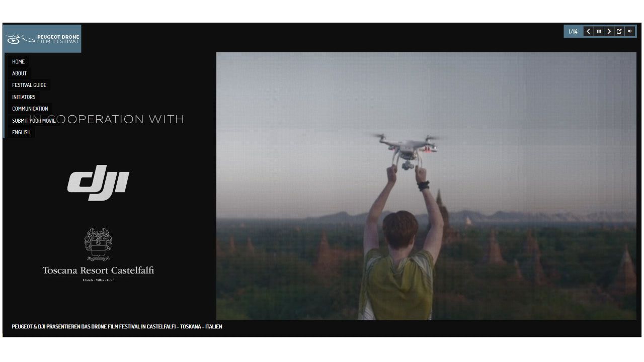The height and width of the screenshot is (362, 644).
Task: Go to the previous slide arrow
Action: coord(588,31)
